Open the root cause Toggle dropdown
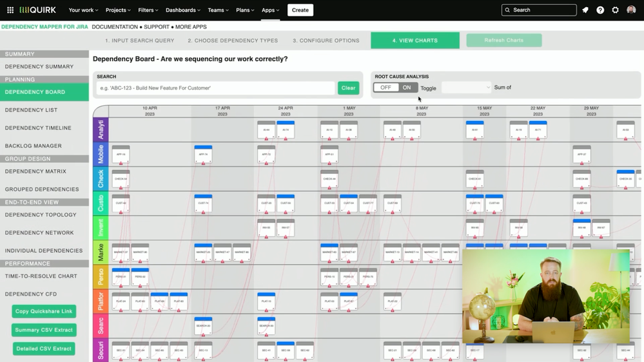Viewport: 644px width, 362px height. pos(465,88)
